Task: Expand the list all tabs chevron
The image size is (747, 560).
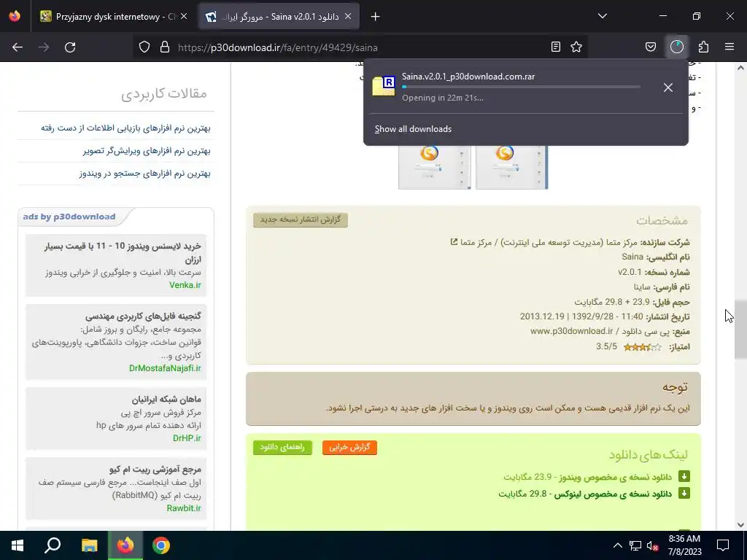Action: coord(603,16)
